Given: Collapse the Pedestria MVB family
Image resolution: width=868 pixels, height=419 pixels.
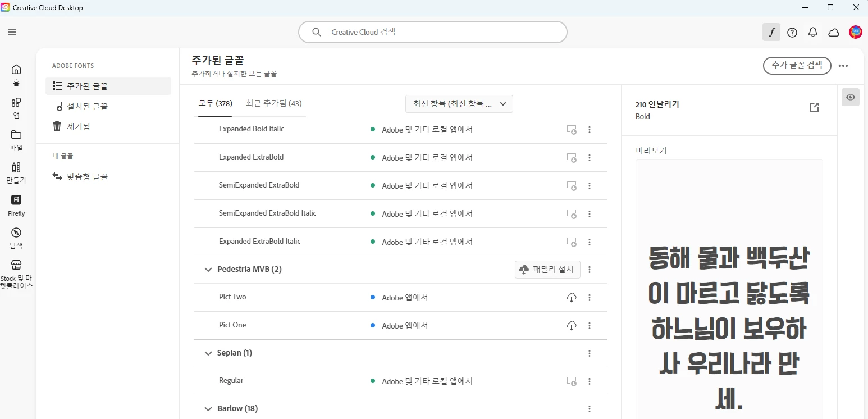Looking at the screenshot, I should click(208, 270).
